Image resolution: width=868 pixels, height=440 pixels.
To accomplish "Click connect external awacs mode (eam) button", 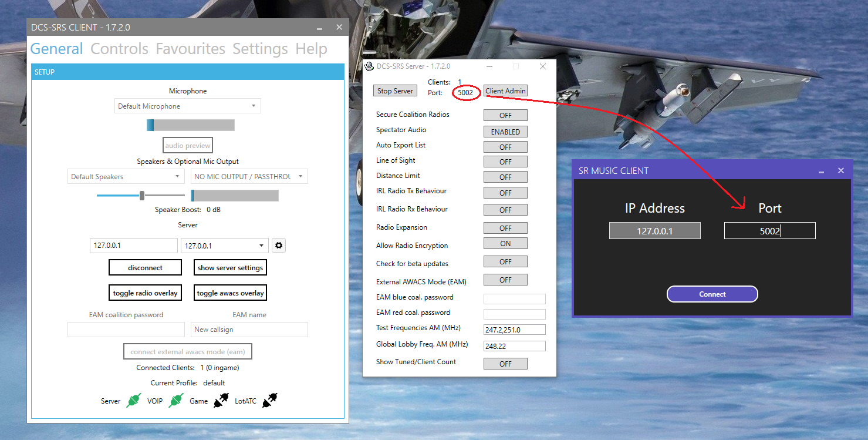I will (x=188, y=351).
